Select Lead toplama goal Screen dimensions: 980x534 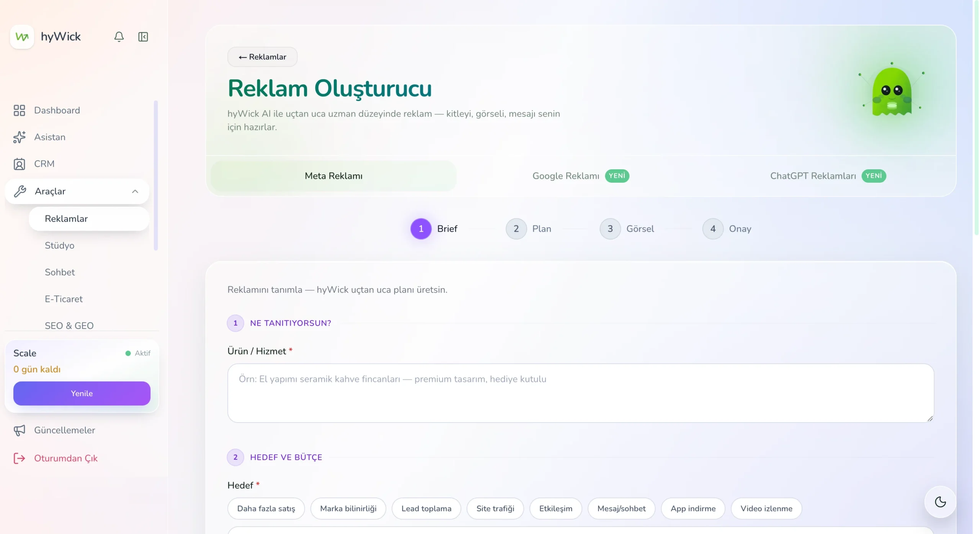(426, 509)
